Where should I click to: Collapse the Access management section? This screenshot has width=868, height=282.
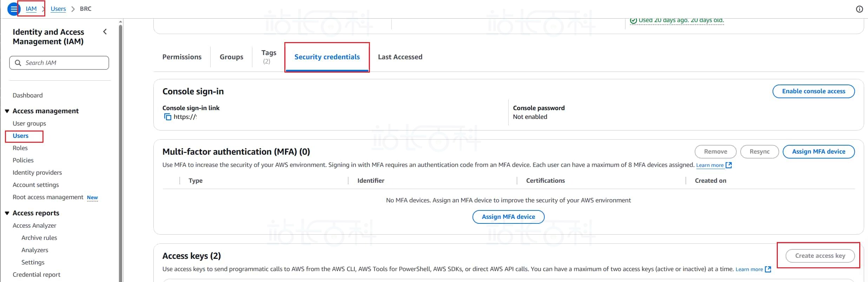point(7,111)
